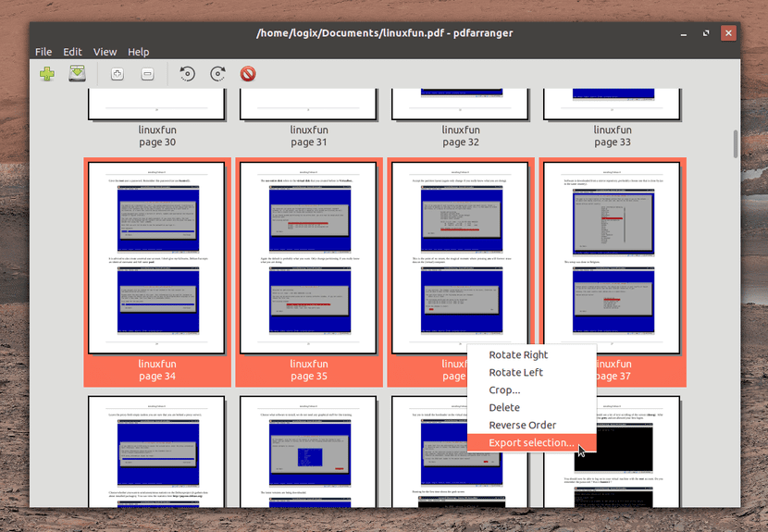
Task: Click the 'page 35' label text
Action: tap(308, 377)
